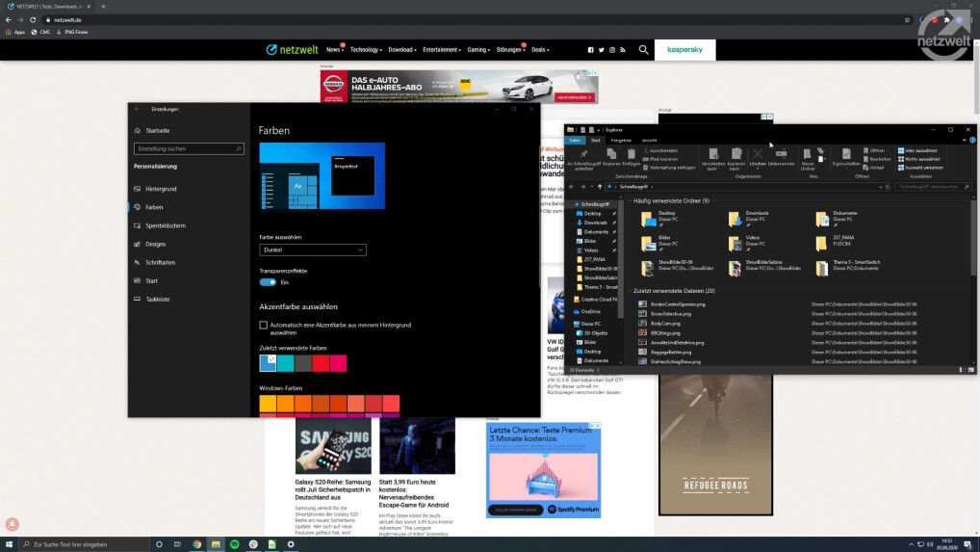Switch to the Ansicht ribbon tab
Image resolution: width=980 pixels, height=552 pixels.
(650, 141)
